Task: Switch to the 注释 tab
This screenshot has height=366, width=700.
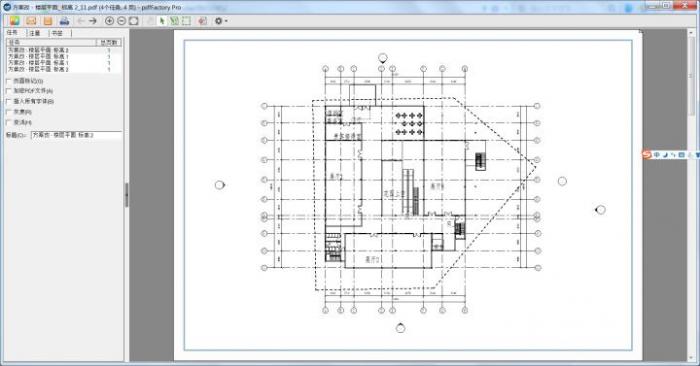Action: tap(35, 33)
